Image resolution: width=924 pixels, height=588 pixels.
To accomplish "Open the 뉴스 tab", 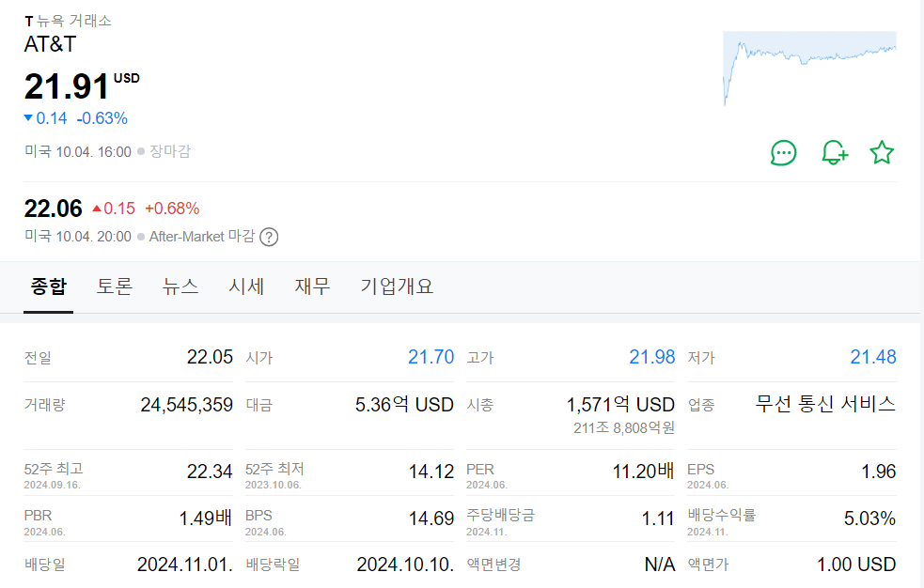I will point(180,286).
